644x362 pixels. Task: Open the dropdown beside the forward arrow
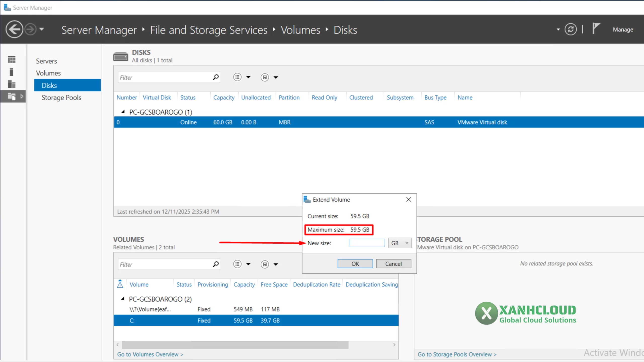[x=42, y=29]
